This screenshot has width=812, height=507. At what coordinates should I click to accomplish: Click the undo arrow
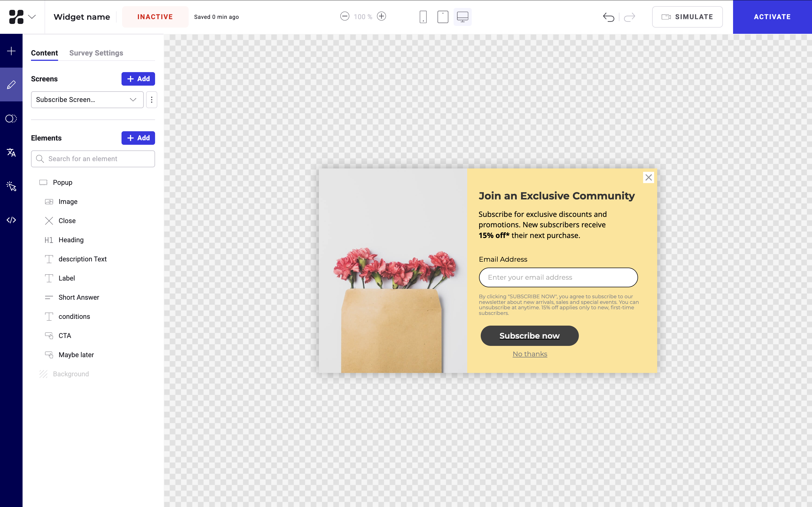point(608,17)
